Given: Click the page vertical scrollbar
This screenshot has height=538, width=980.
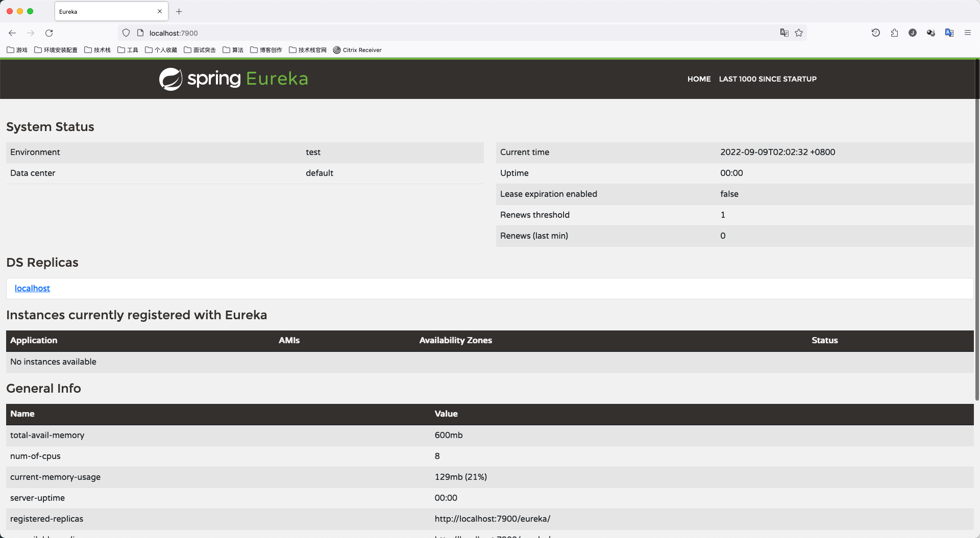Looking at the screenshot, I should click(977, 229).
